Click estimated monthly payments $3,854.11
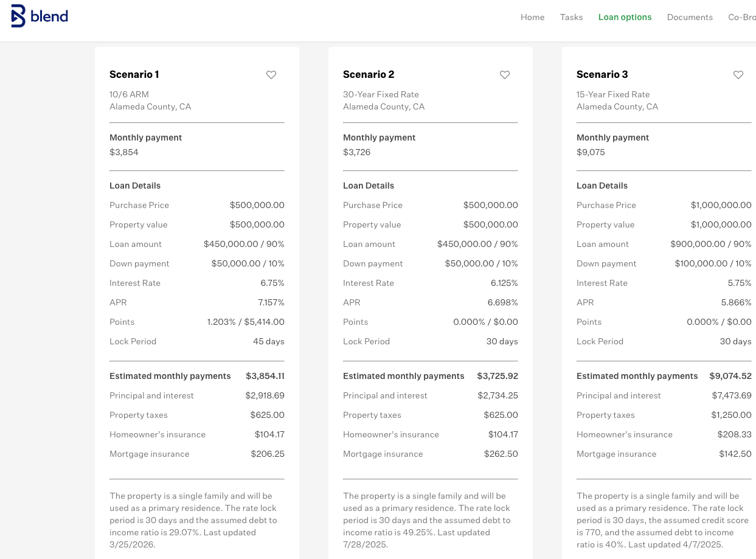 (265, 376)
